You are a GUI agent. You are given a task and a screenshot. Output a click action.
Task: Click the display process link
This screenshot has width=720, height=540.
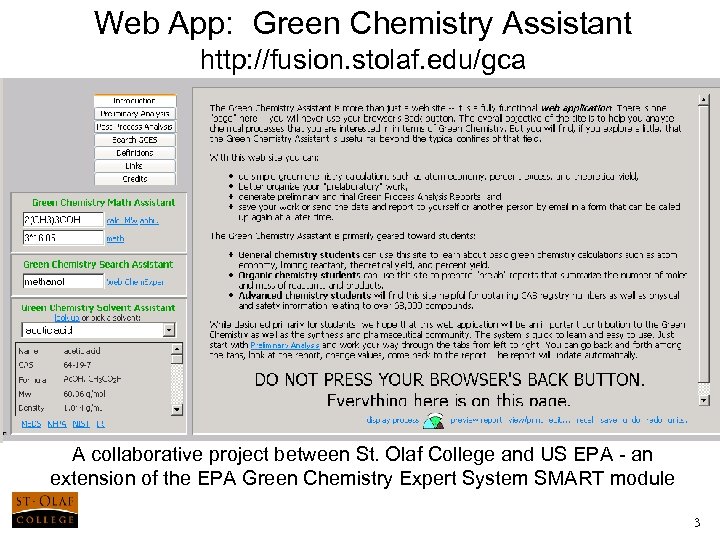[x=393, y=420]
